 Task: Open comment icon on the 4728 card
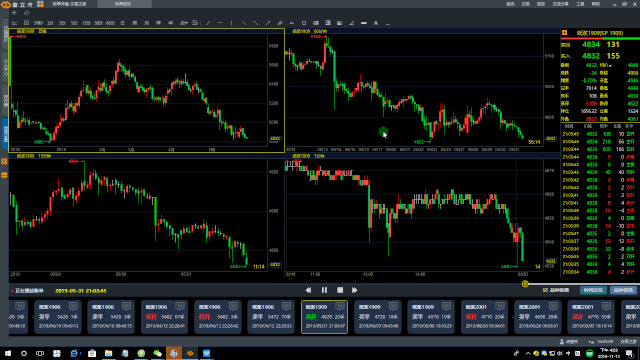[393, 306]
